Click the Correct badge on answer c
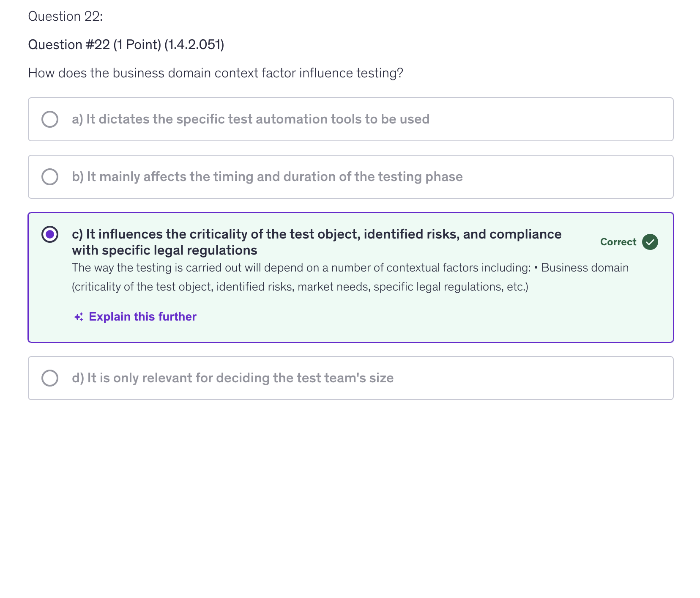The image size is (700, 598). pyautogui.click(x=618, y=242)
